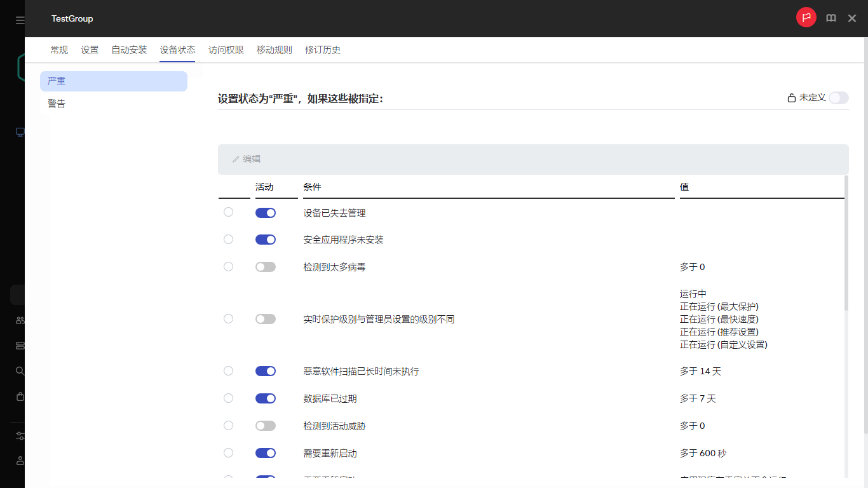Select 警告 in the left panel

click(x=57, y=103)
